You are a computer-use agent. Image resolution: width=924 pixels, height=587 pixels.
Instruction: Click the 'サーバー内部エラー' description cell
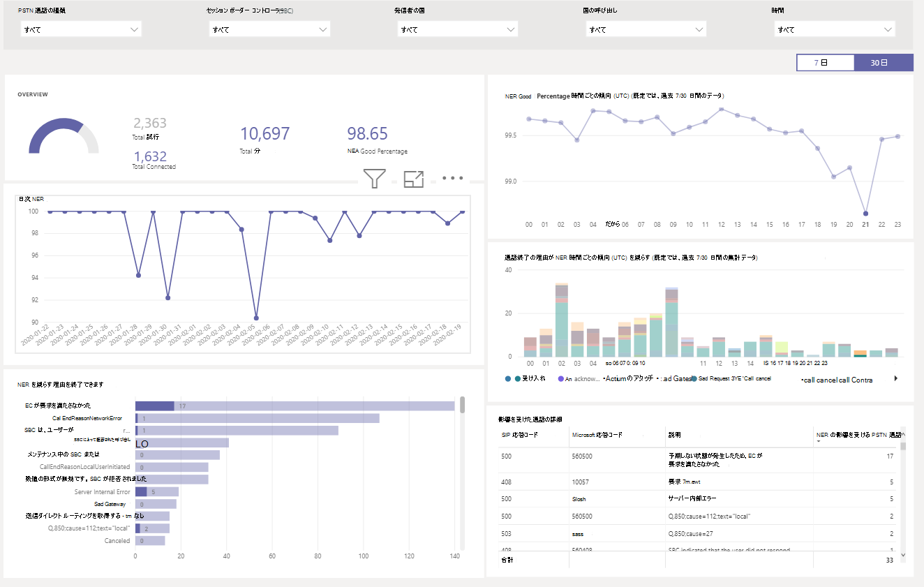(694, 498)
